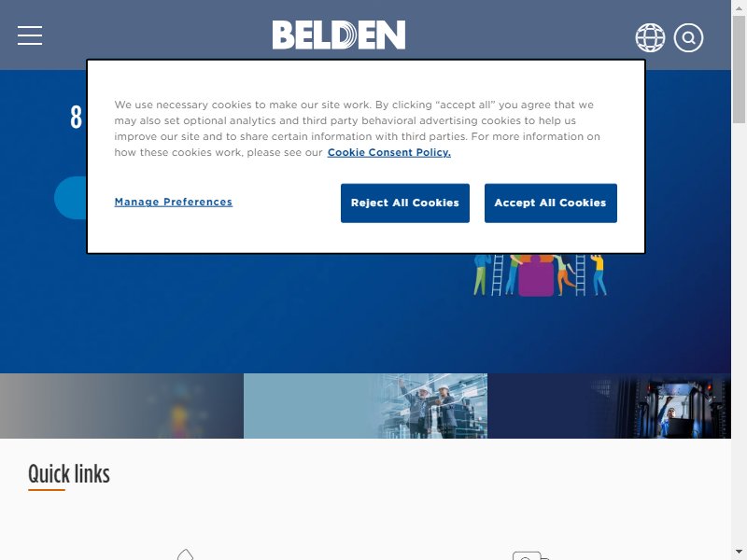Viewport: 747px width, 560px height.
Task: Choose Reject All Cookies
Action: pyautogui.click(x=405, y=203)
